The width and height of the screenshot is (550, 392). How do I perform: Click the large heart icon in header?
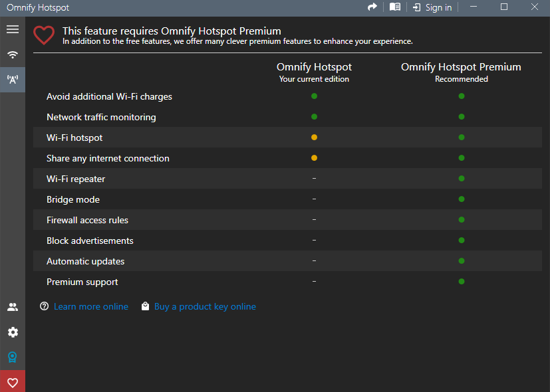(x=44, y=35)
